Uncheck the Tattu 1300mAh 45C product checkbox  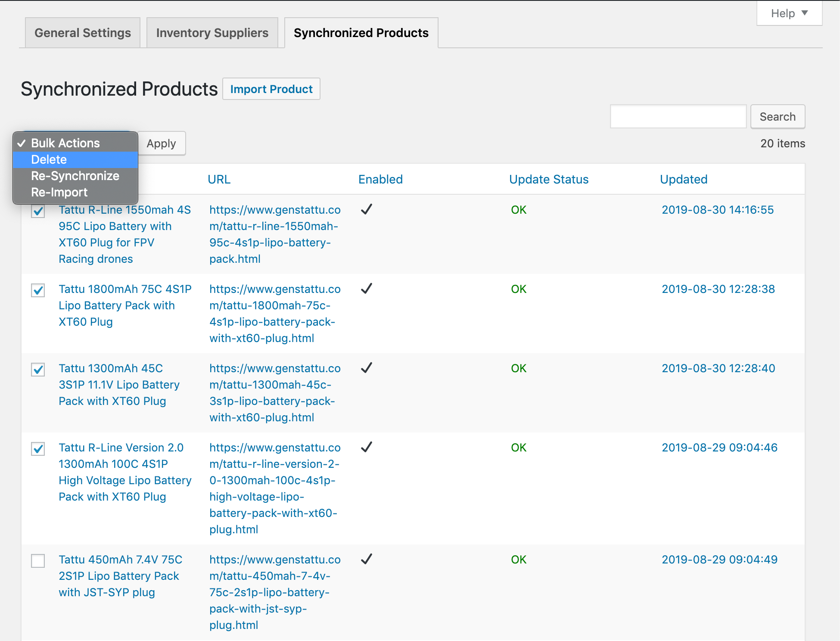coord(38,370)
